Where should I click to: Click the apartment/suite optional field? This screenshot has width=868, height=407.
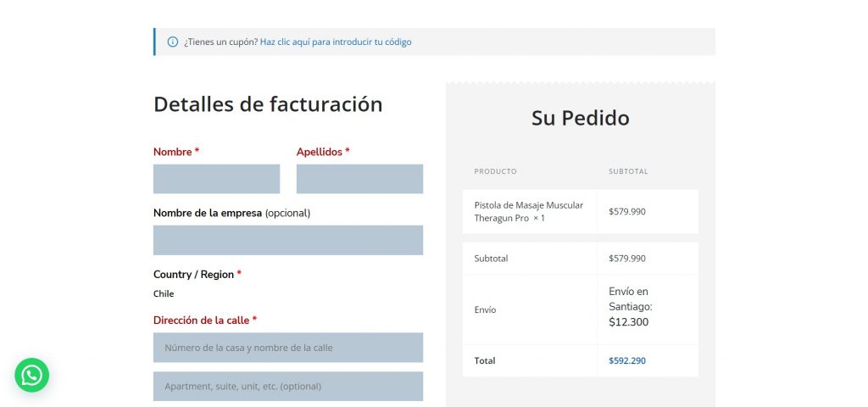pyautogui.click(x=288, y=387)
